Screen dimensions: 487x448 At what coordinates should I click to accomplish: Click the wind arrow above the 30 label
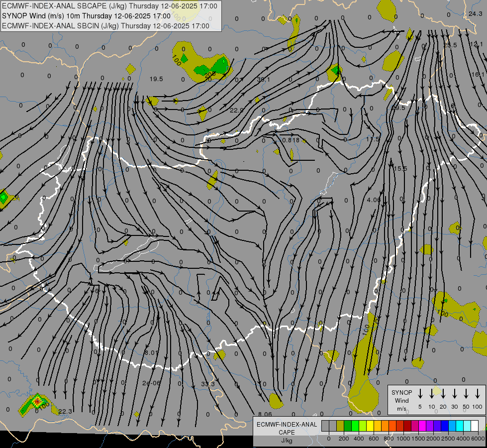tap(455, 394)
